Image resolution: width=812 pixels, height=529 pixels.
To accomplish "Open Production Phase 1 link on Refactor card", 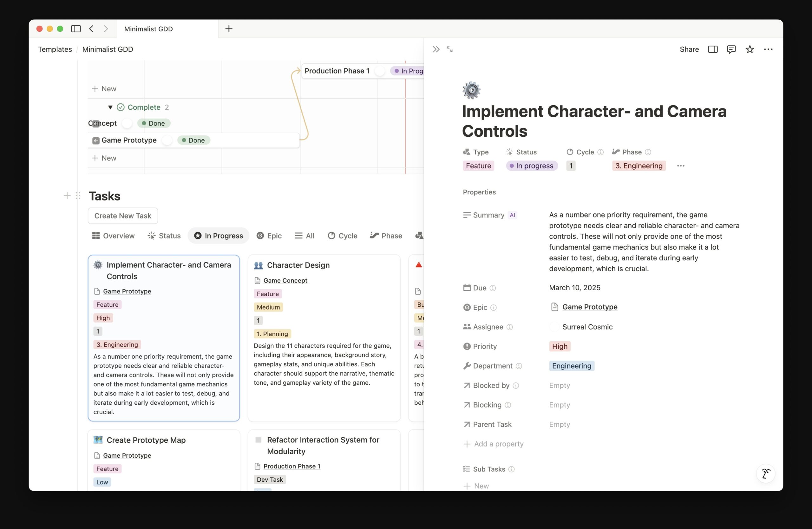I will pyautogui.click(x=292, y=467).
